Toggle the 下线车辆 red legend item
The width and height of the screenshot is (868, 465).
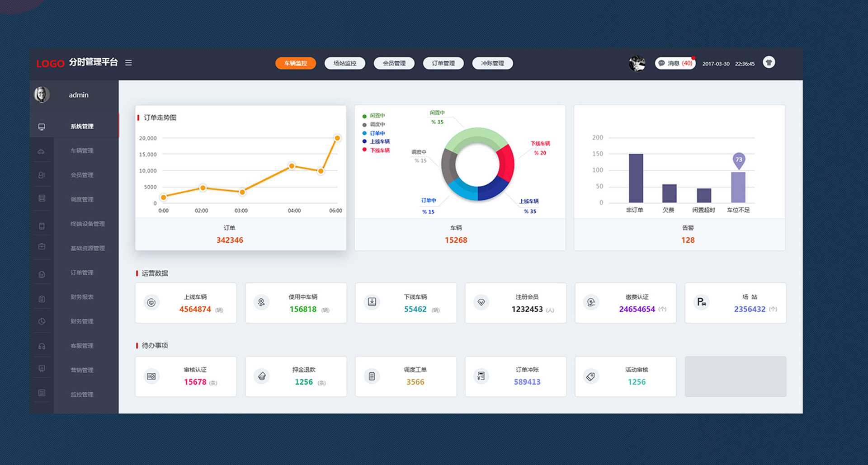coord(376,150)
